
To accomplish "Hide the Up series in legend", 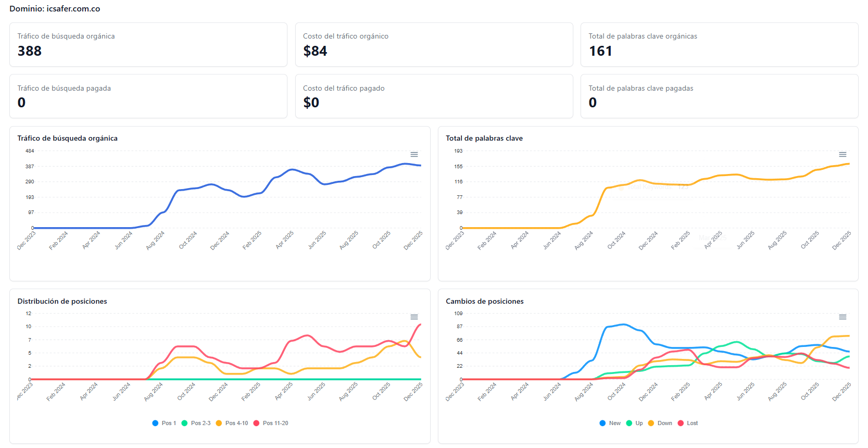I will (634, 424).
